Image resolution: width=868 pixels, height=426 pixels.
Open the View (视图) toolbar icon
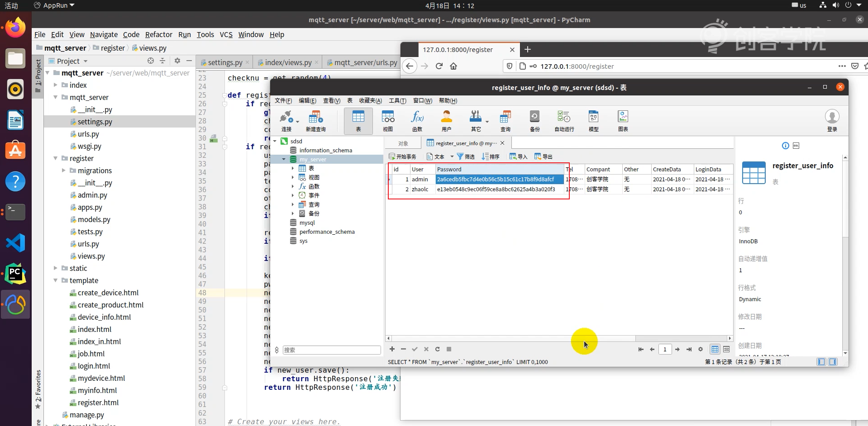388,121
